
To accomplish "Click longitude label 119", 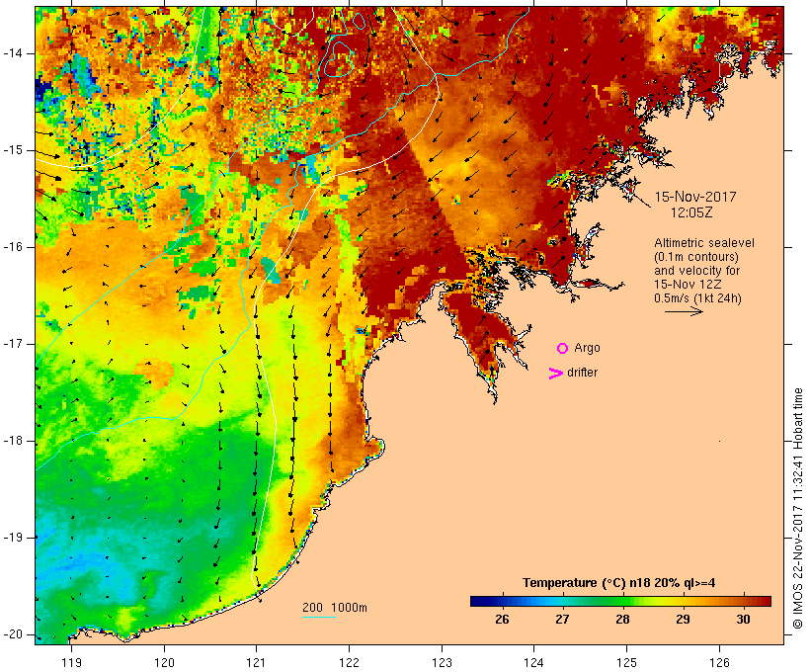I will 71,662.
